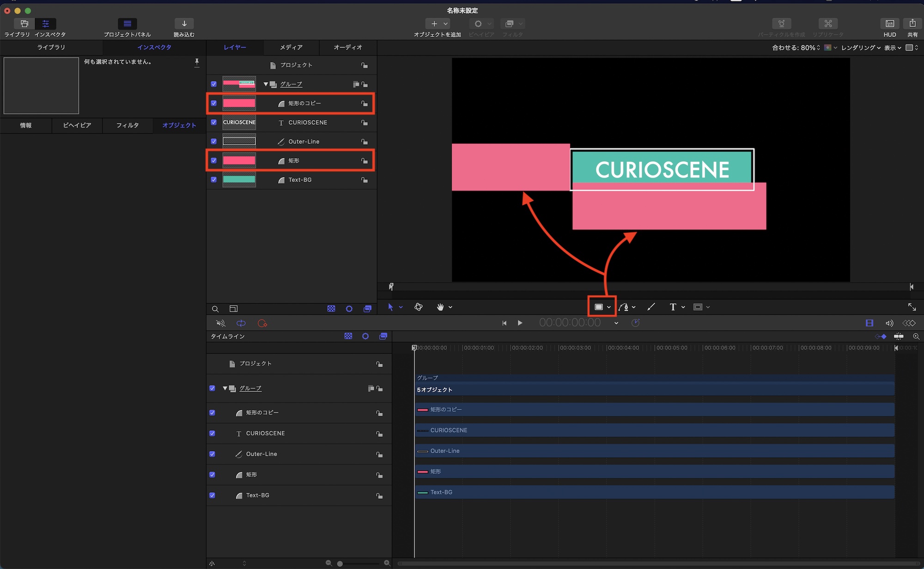Hide the Text-BG layer in the layers list
This screenshot has height=569, width=924.
pyautogui.click(x=213, y=180)
